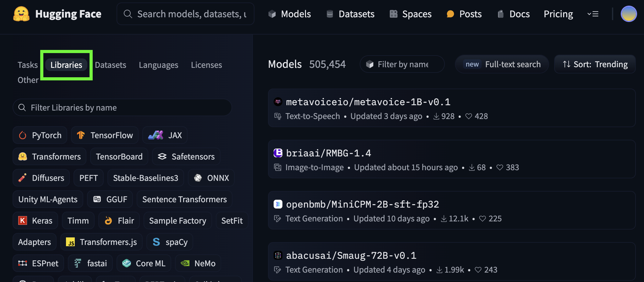This screenshot has width=644, height=282.
Task: Open the user profile avatar
Action: point(629,14)
